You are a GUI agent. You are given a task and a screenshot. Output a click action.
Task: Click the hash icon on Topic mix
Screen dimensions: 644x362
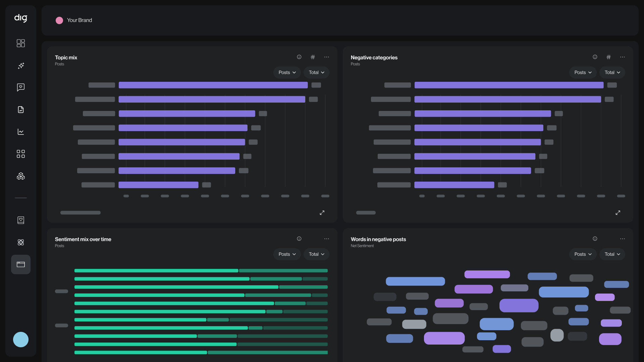tap(313, 57)
